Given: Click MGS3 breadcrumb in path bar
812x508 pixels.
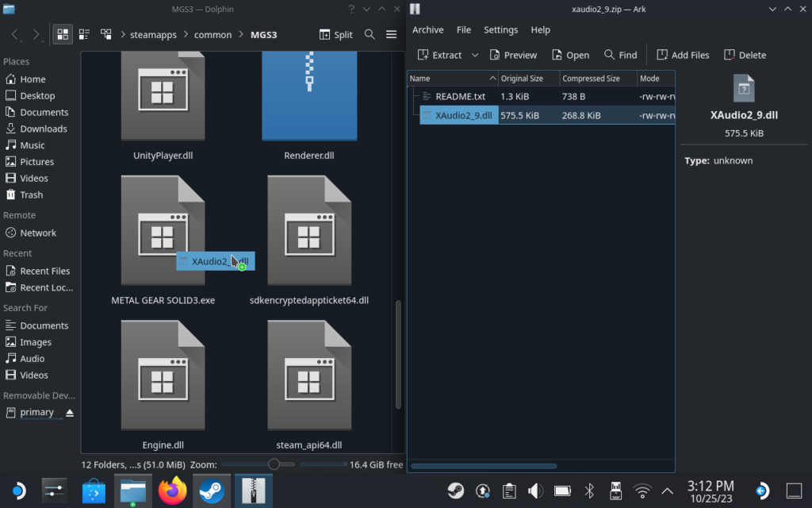Looking at the screenshot, I should point(263,35).
